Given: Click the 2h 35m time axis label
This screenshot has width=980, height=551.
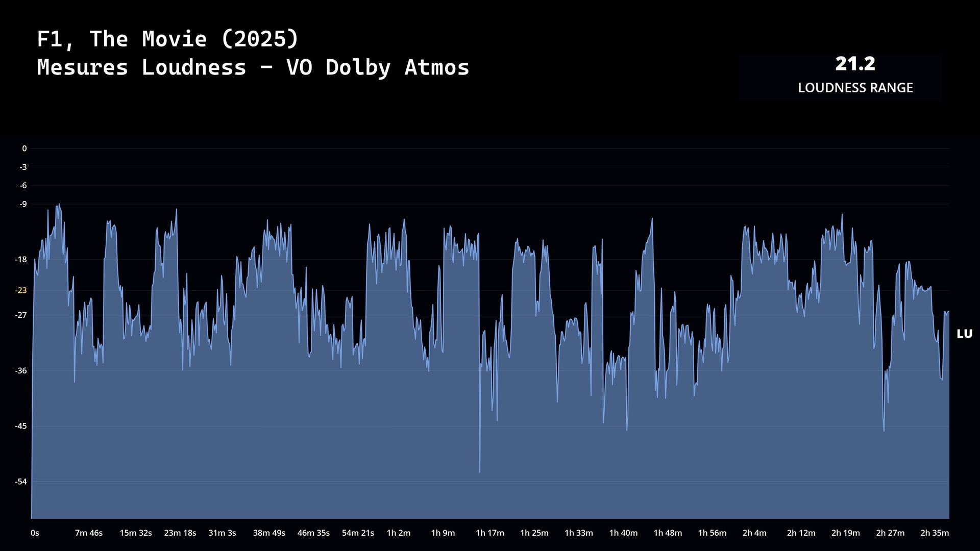Looking at the screenshot, I should 934,533.
